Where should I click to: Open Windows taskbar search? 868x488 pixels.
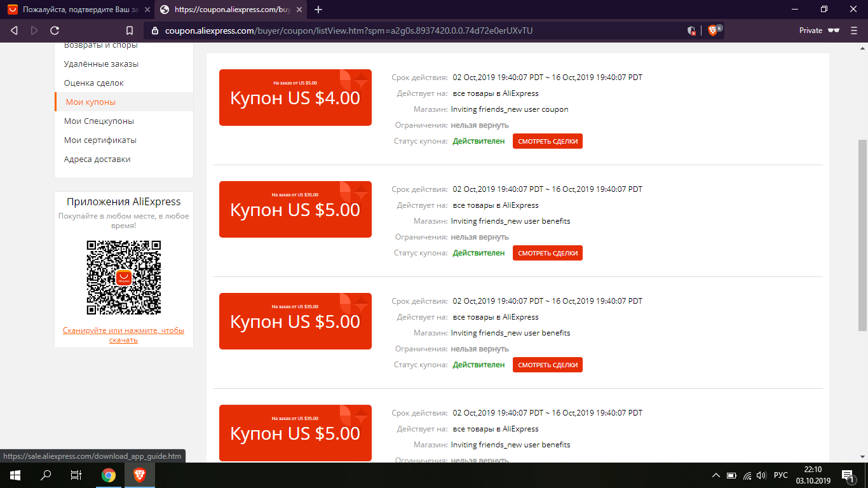point(46,475)
